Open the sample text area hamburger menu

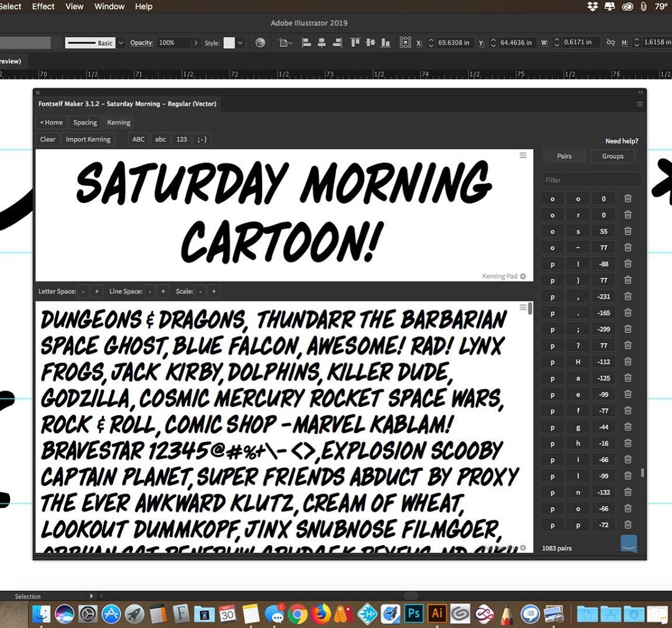523,307
